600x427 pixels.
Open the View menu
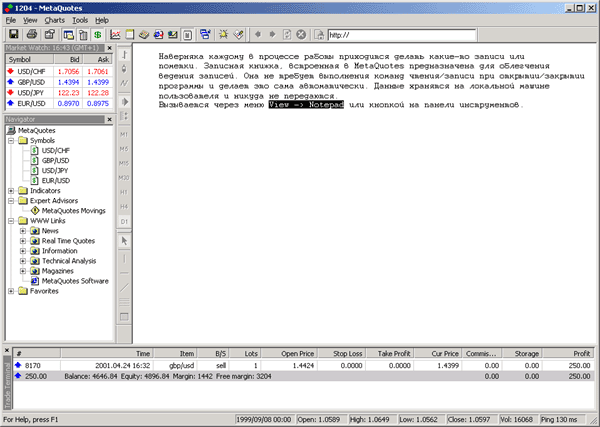pyautogui.click(x=30, y=20)
